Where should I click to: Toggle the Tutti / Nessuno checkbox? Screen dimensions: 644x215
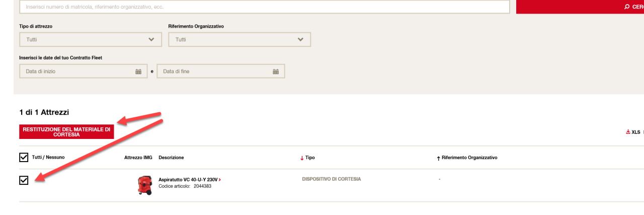pyautogui.click(x=24, y=158)
